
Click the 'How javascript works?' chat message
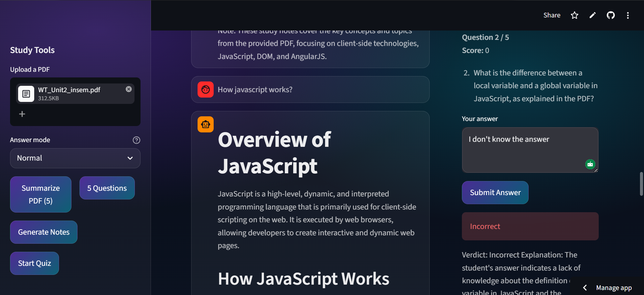(310, 90)
